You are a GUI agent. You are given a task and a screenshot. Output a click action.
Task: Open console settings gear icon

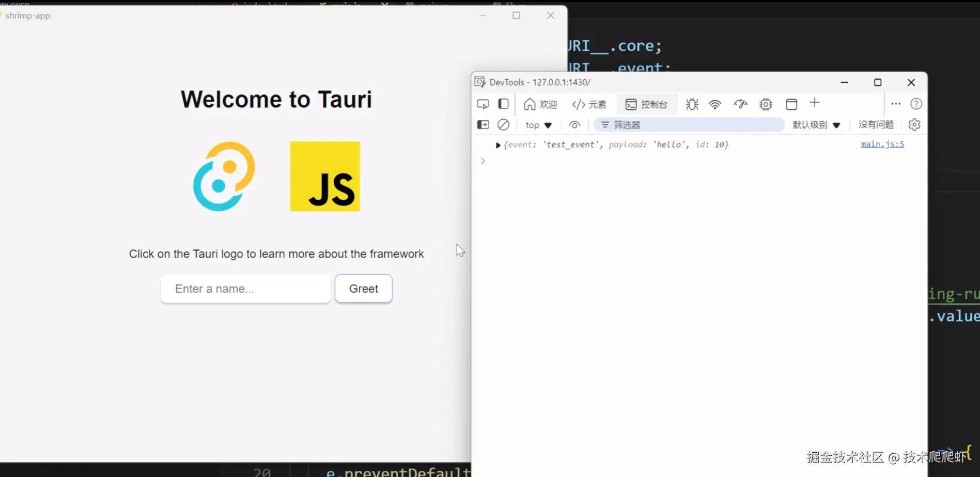pos(914,124)
